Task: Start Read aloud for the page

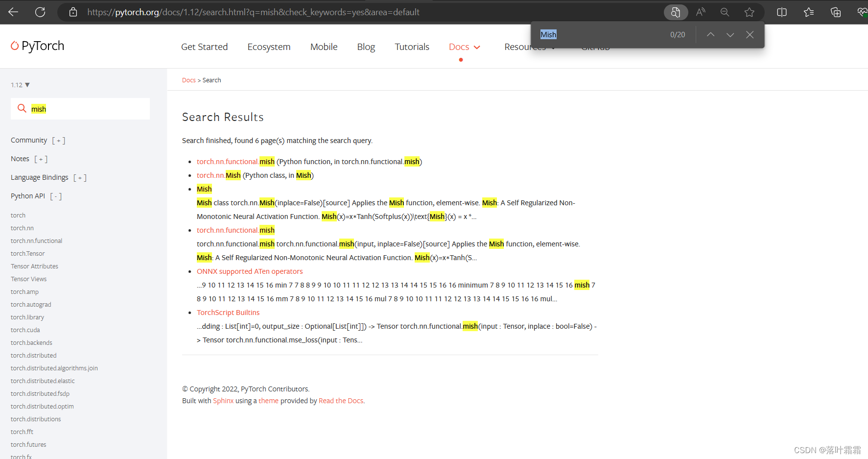Action: (700, 12)
